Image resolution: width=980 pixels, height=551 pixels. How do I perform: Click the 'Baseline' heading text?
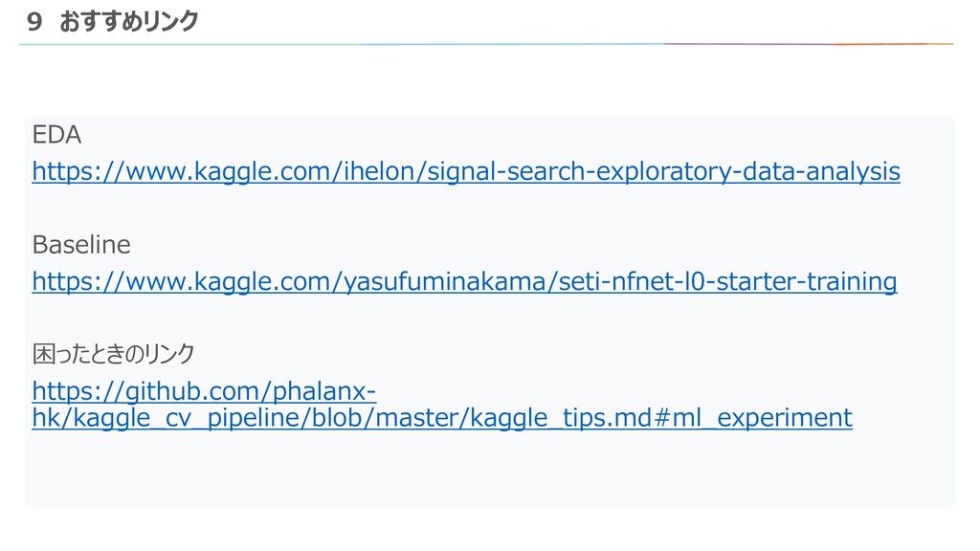[81, 245]
